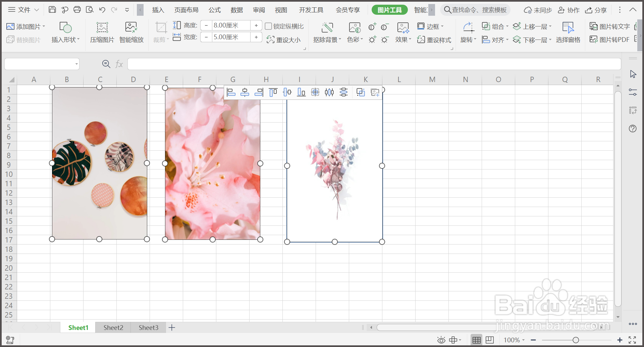Click the zoom magnifier icon beside formula bar

106,64
